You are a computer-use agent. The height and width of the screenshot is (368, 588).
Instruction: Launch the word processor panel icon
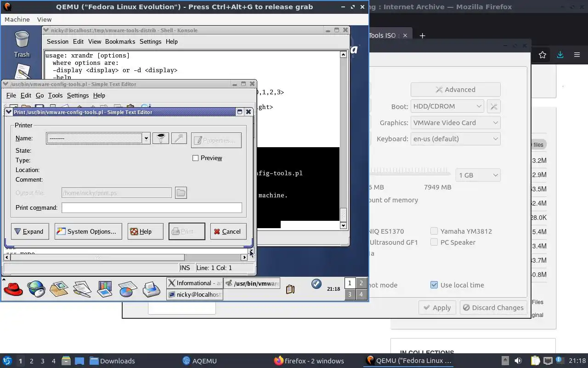pos(82,289)
